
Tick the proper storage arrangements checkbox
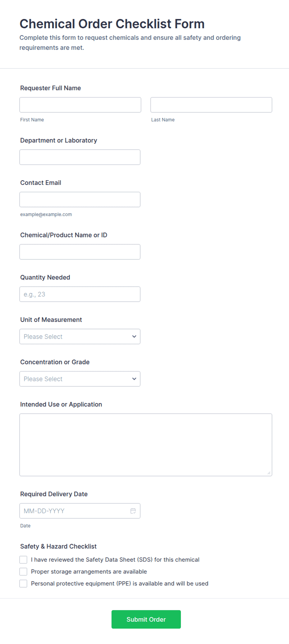(x=23, y=572)
